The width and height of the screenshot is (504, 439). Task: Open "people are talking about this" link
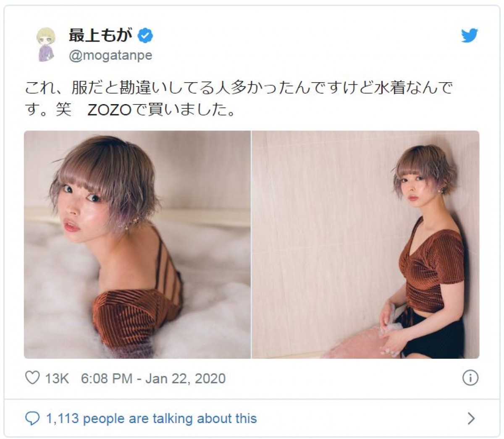coord(170,418)
